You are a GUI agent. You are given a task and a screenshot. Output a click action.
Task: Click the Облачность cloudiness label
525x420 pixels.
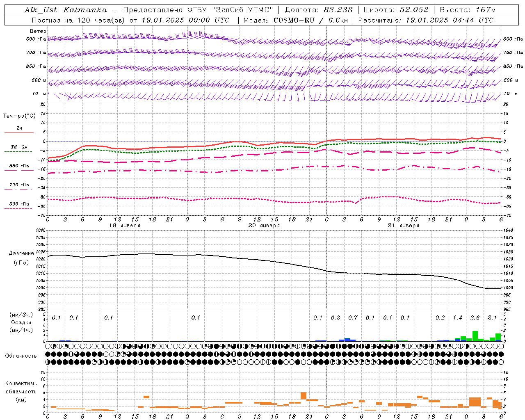click(21, 356)
